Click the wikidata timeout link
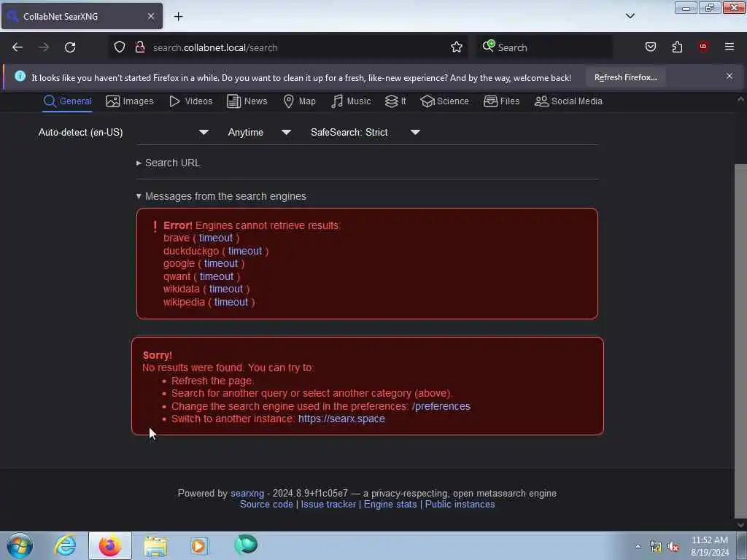Screen dimensions: 747x560 226,289
